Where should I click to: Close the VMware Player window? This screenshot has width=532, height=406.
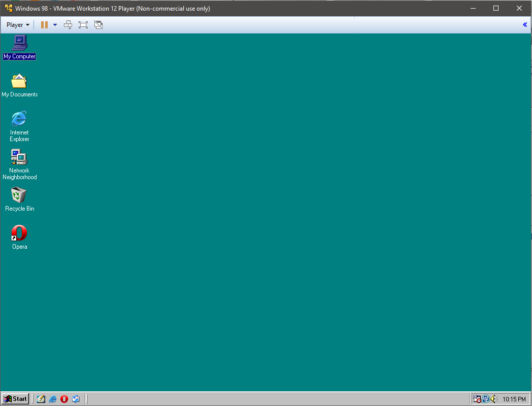(x=519, y=8)
